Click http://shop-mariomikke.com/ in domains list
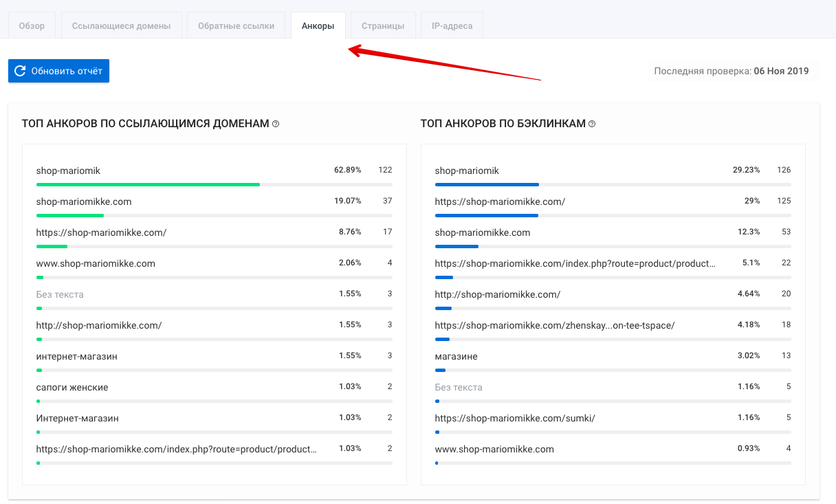 click(x=99, y=325)
